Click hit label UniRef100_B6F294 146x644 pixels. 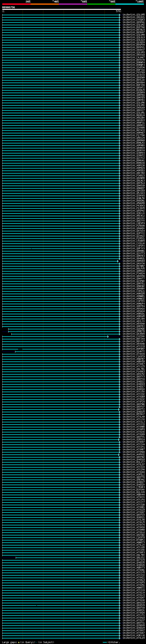click(x=133, y=85)
